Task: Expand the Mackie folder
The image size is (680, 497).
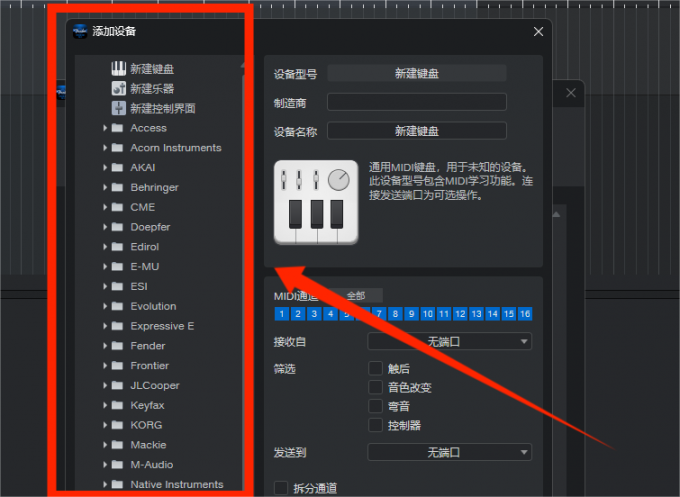Action: coord(105,445)
